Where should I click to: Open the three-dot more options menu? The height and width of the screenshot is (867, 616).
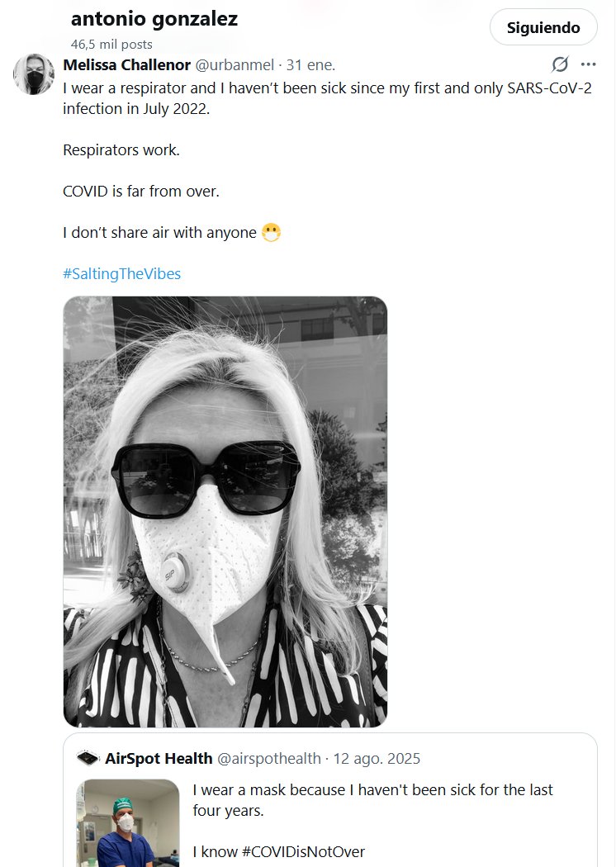[588, 64]
